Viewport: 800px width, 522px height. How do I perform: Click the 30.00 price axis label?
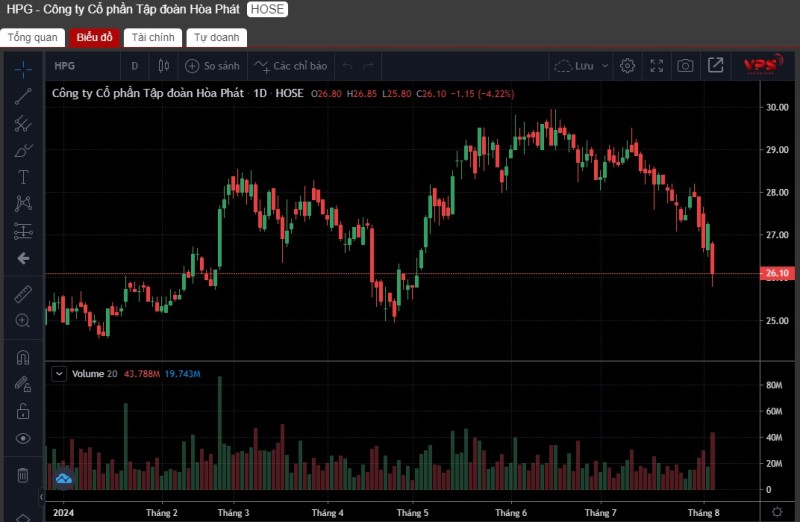tap(777, 107)
